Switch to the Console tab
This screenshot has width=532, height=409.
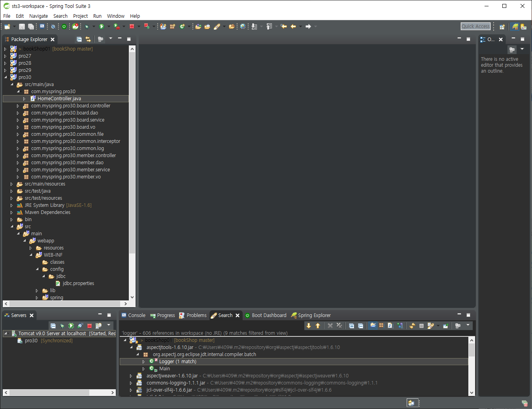click(134, 315)
